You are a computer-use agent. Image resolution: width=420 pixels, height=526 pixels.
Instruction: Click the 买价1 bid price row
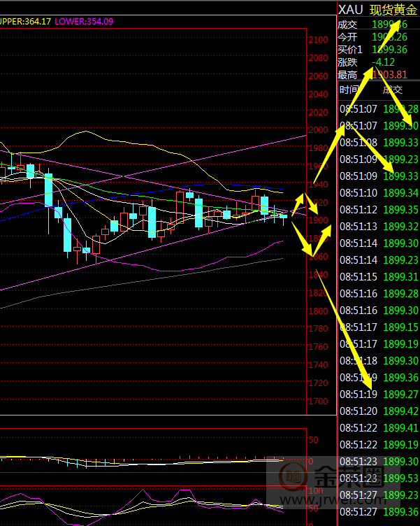[x=377, y=49]
